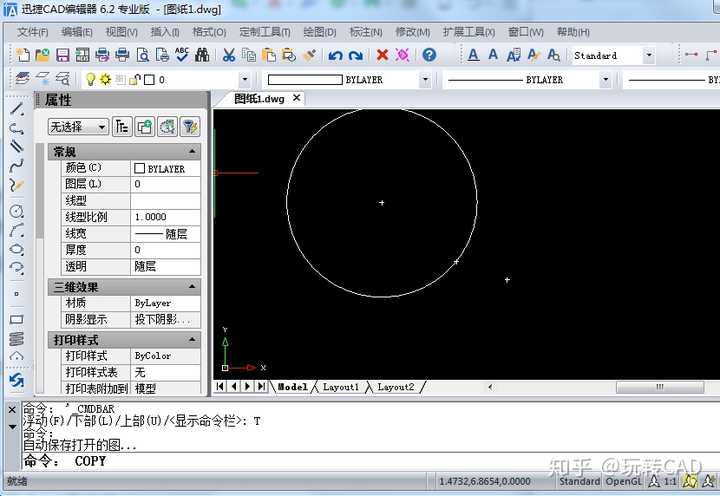720x496 pixels.
Task: Click the blue swap arrows tool icon
Action: 17,380
